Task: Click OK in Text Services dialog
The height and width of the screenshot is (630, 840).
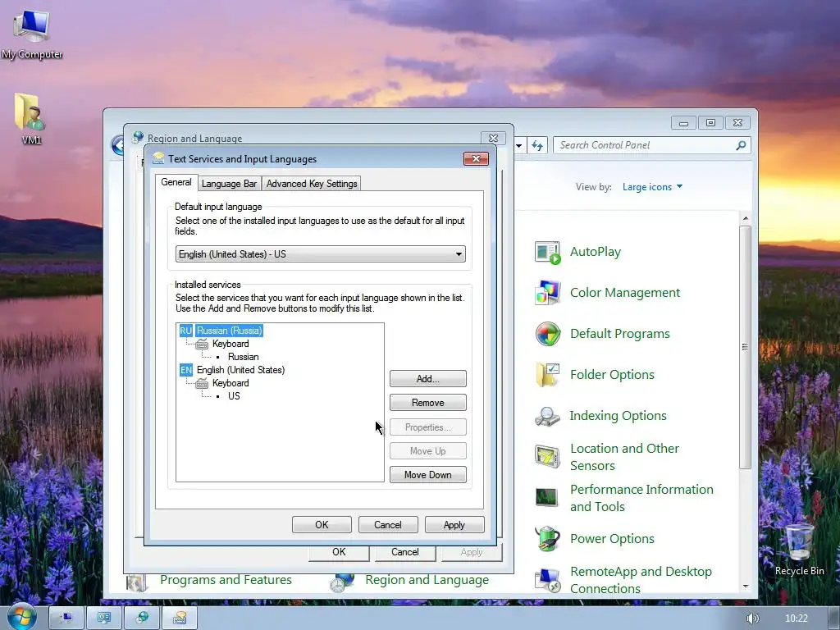Action: pos(322,524)
